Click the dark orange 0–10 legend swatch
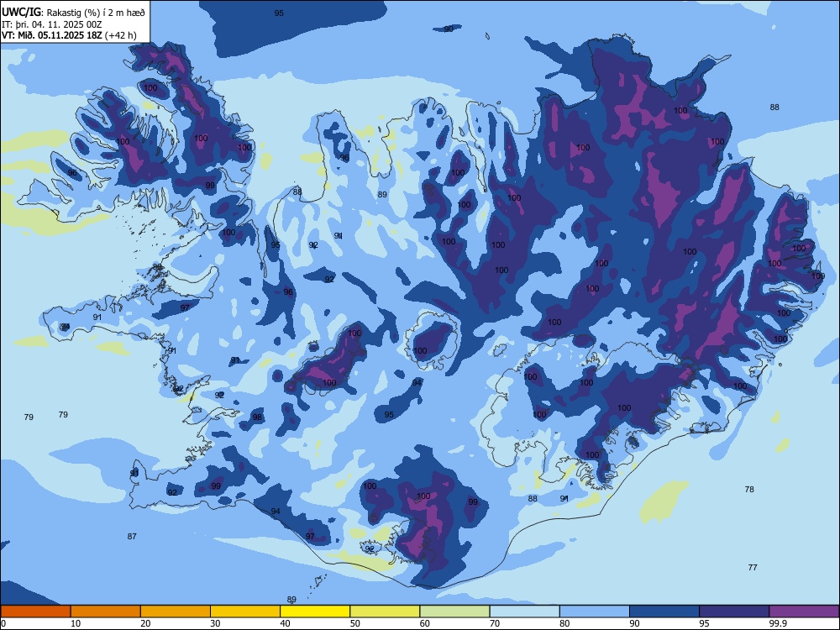This screenshot has width=840, height=630. (x=35, y=612)
